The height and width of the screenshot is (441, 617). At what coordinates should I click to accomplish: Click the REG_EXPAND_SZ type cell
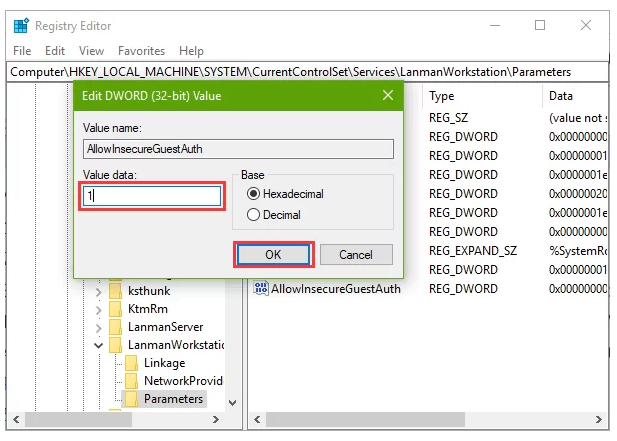(473, 251)
